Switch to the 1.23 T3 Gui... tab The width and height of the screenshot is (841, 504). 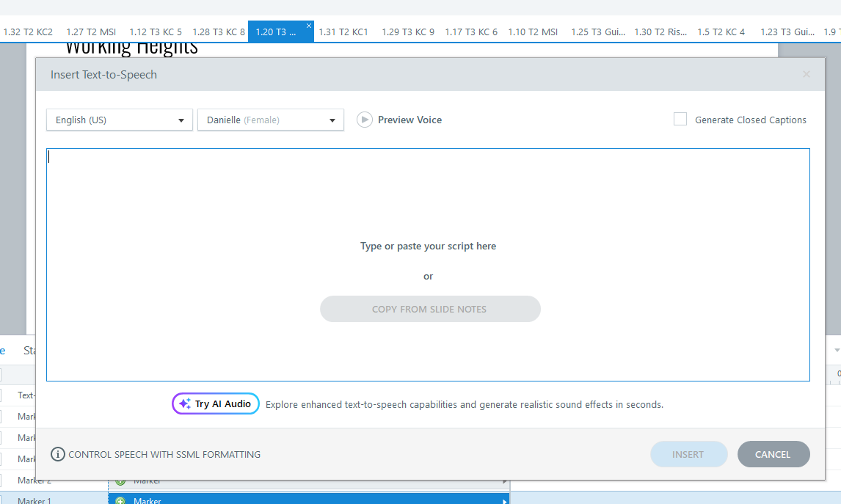tap(787, 32)
